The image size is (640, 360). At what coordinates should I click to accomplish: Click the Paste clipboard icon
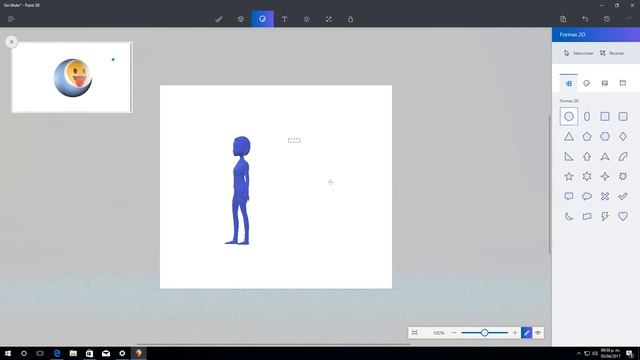(563, 19)
